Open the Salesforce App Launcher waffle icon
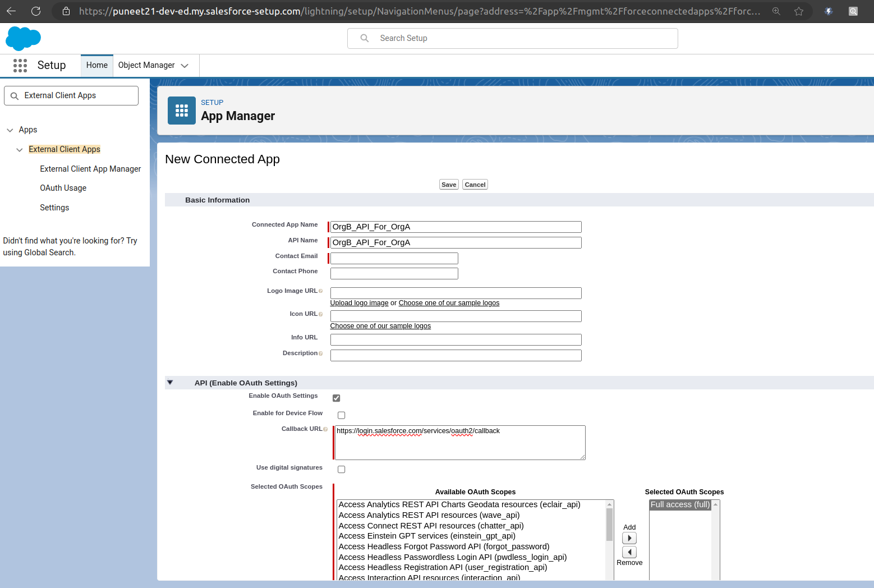Viewport: 874px width, 588px height. click(x=20, y=65)
